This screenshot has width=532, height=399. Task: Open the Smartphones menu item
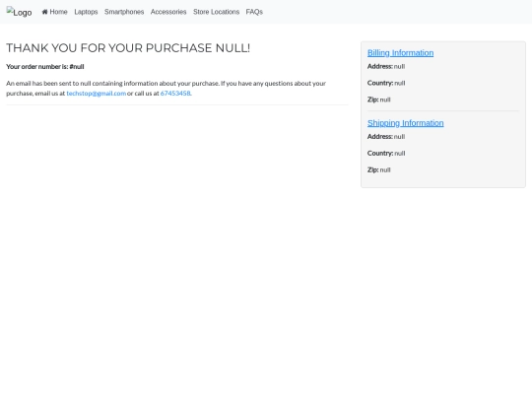pyautogui.click(x=124, y=12)
